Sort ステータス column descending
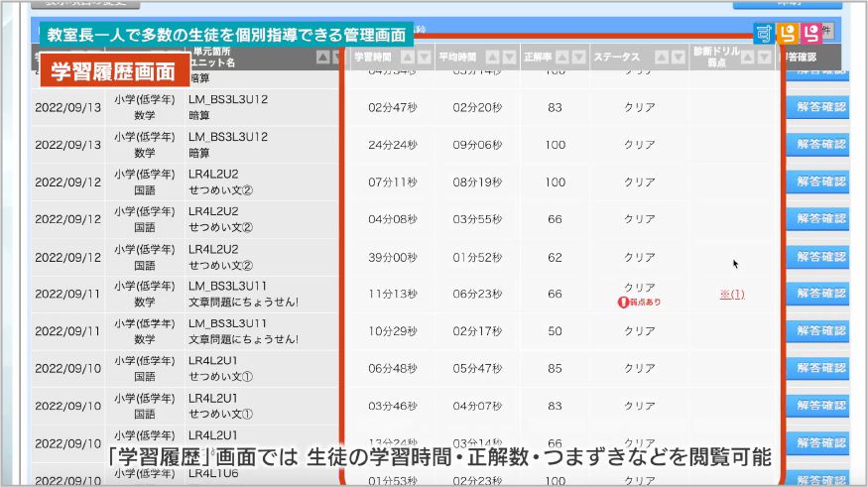The image size is (868, 487). [678, 58]
